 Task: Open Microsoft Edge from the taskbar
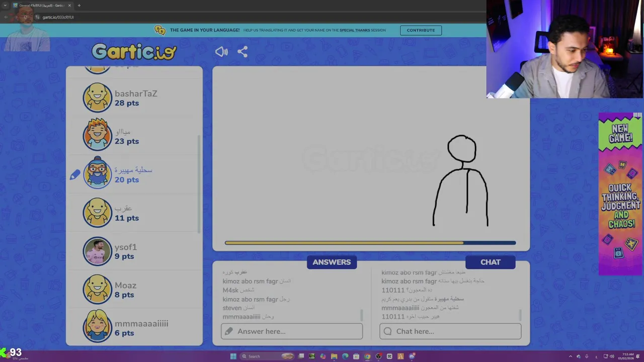click(345, 356)
